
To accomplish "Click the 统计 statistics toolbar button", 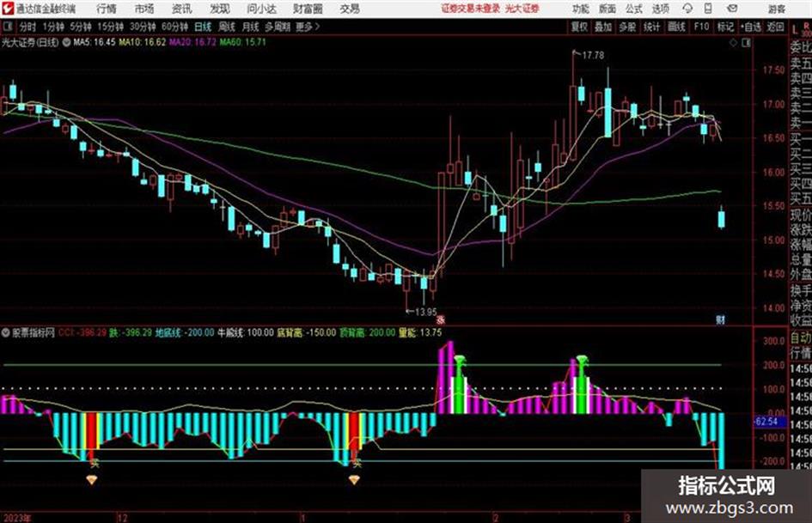I will [x=651, y=27].
